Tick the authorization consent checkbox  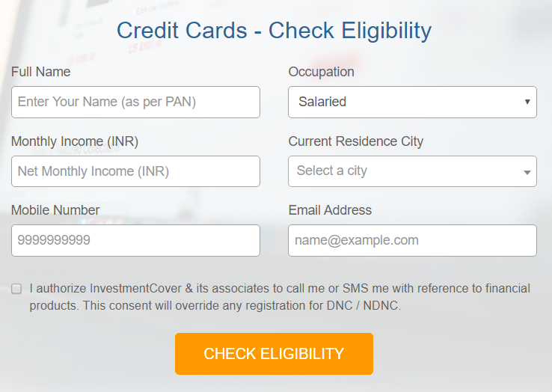click(x=16, y=289)
